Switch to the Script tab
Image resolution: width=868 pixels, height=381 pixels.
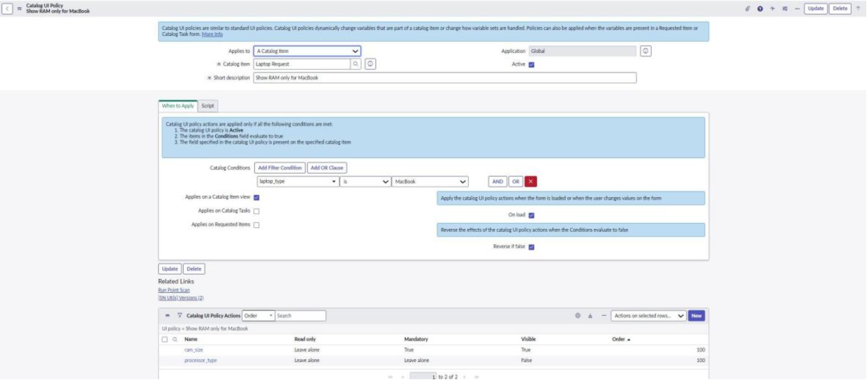click(208, 106)
